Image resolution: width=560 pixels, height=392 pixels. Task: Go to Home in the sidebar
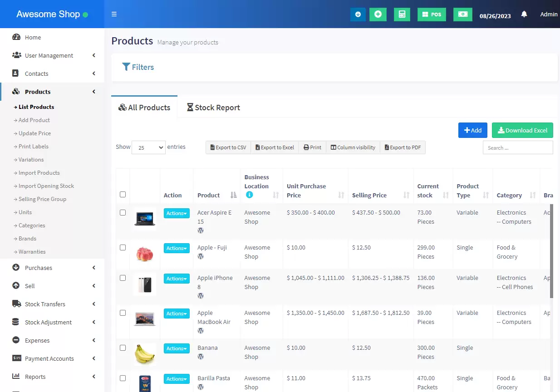[52, 37]
